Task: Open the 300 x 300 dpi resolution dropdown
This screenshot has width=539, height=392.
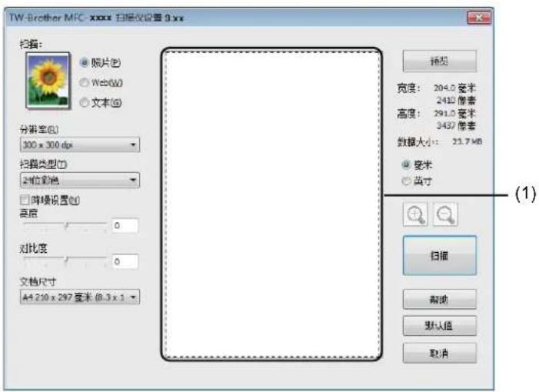Action: [x=80, y=145]
